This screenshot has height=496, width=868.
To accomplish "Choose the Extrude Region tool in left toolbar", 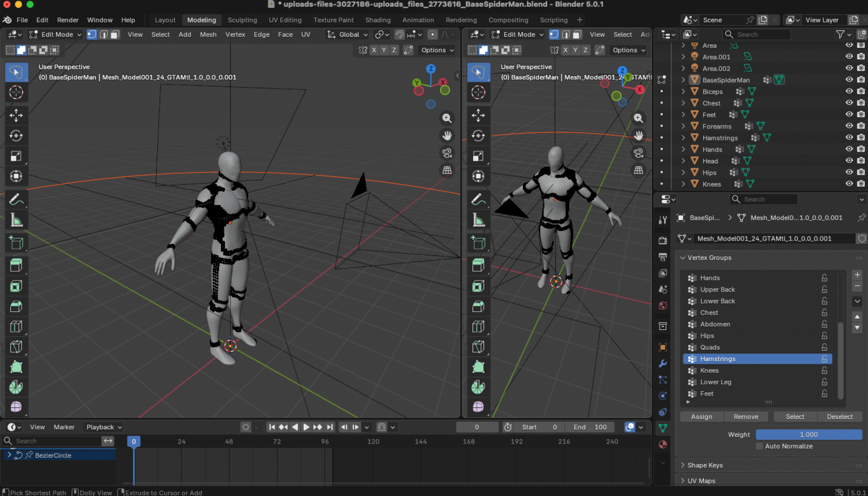I will tap(16, 265).
